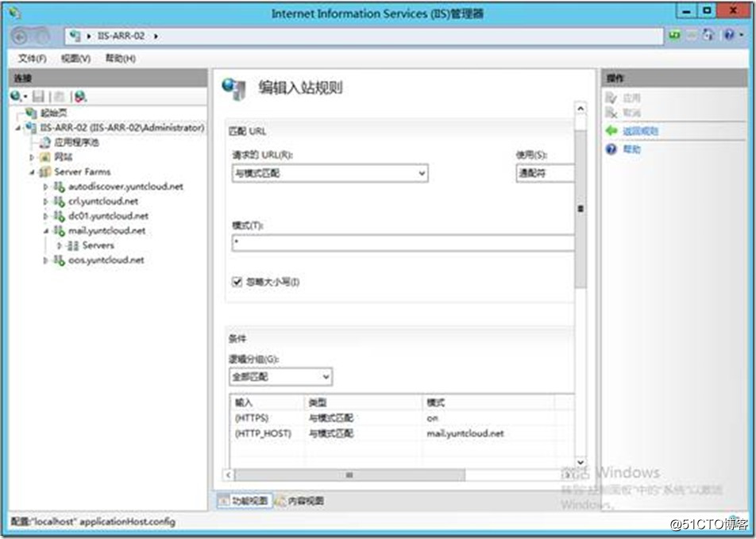
Task: Click the Pattern column header
Action: tap(488, 402)
